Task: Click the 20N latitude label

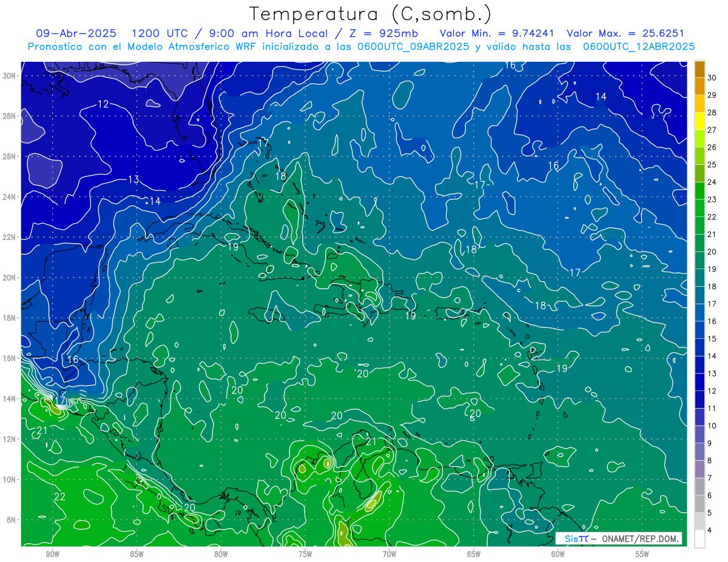Action: 9,277
